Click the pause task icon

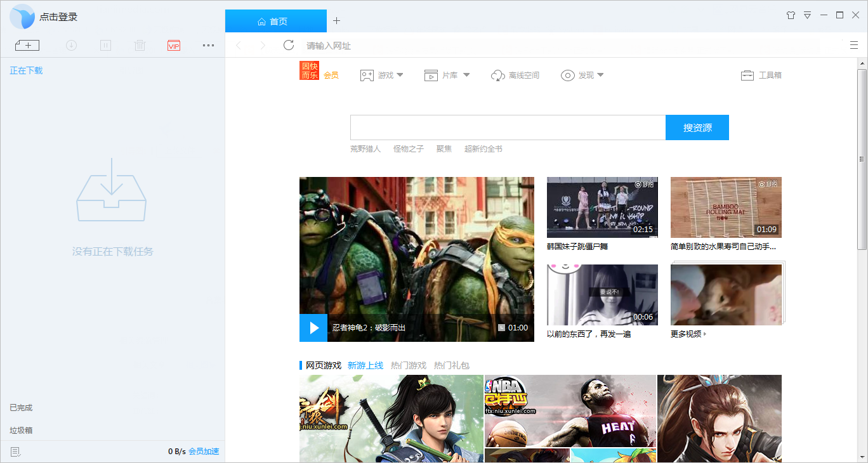(x=106, y=45)
